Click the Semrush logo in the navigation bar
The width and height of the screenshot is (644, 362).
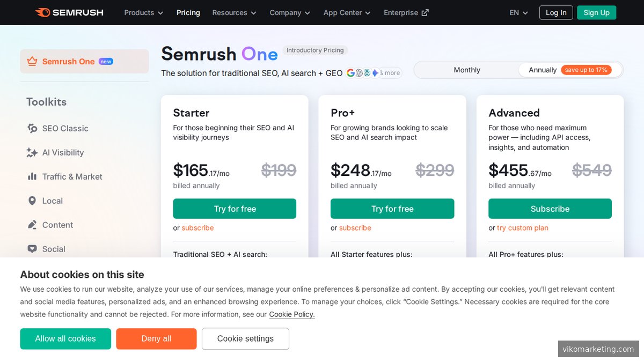[x=69, y=12]
